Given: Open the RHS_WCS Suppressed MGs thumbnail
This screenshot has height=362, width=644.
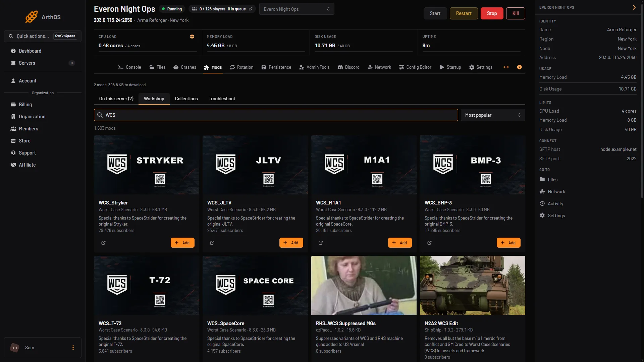Looking at the screenshot, I should click(x=364, y=285).
